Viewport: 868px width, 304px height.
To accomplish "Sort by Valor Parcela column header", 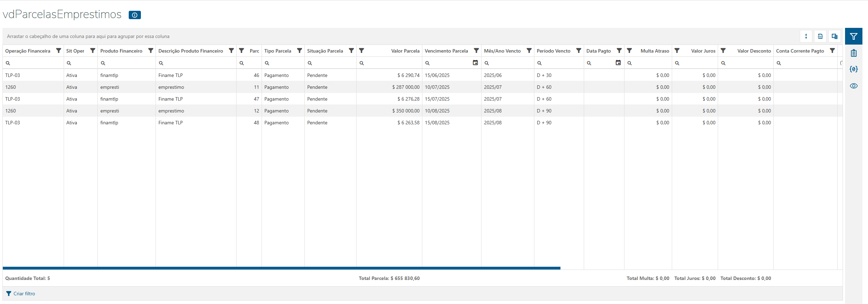I will pyautogui.click(x=405, y=51).
